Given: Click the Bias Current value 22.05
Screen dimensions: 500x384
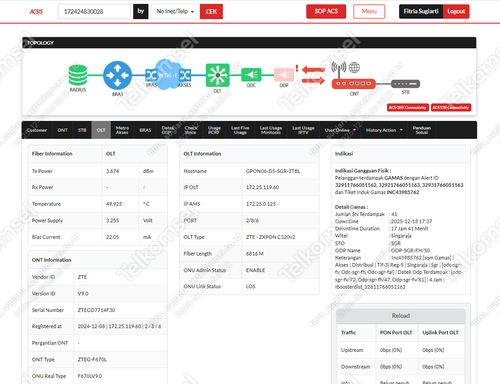Looking at the screenshot, I should pyautogui.click(x=112, y=237).
